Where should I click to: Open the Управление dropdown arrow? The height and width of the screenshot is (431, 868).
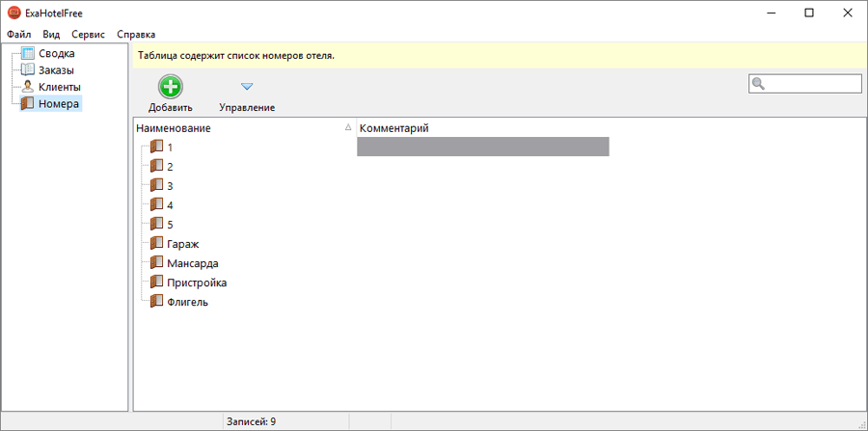(x=247, y=87)
